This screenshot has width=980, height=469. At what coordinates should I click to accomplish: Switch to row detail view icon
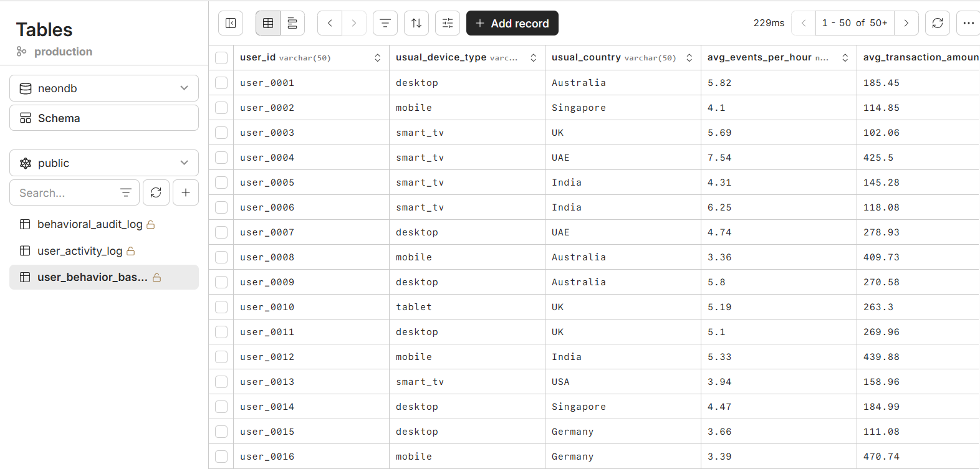(x=292, y=23)
